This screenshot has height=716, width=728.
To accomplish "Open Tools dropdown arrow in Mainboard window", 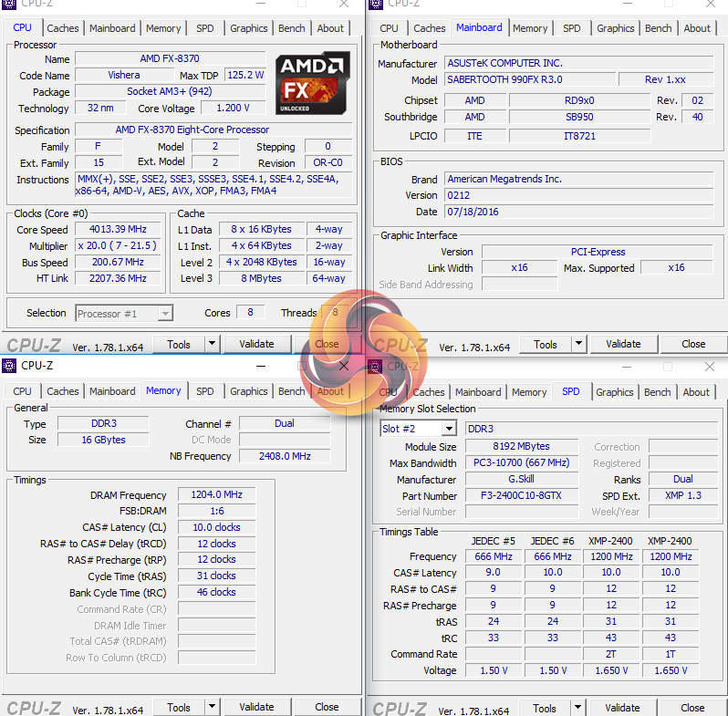I will (578, 344).
